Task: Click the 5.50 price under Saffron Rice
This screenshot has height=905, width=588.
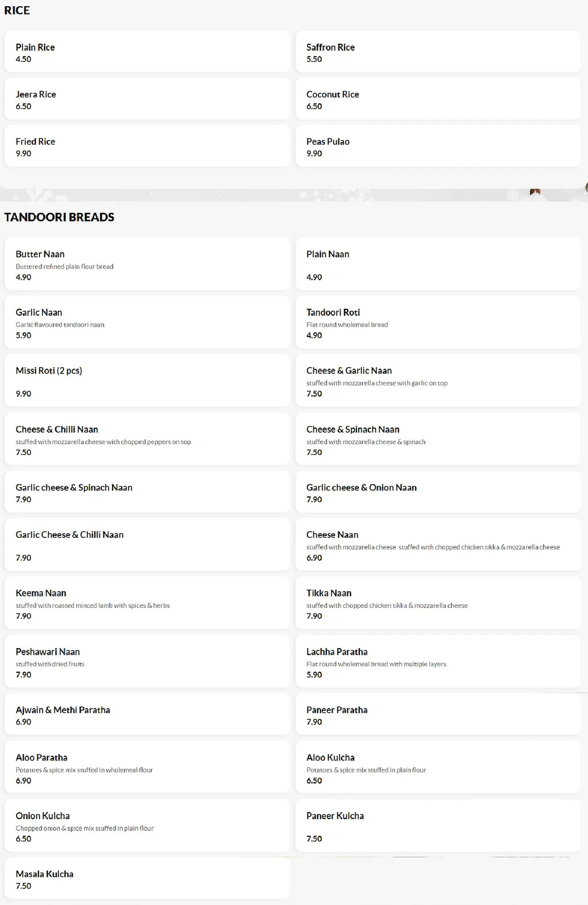Action: [x=314, y=59]
